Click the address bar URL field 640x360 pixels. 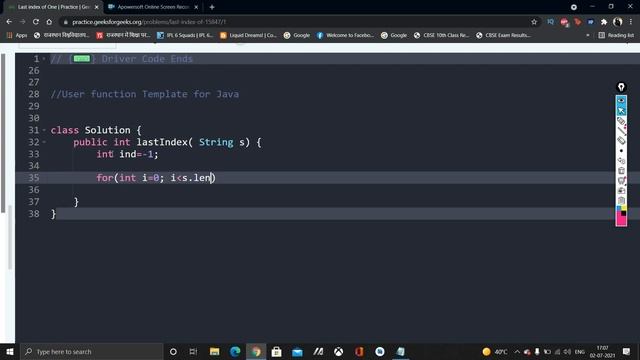click(x=298, y=22)
